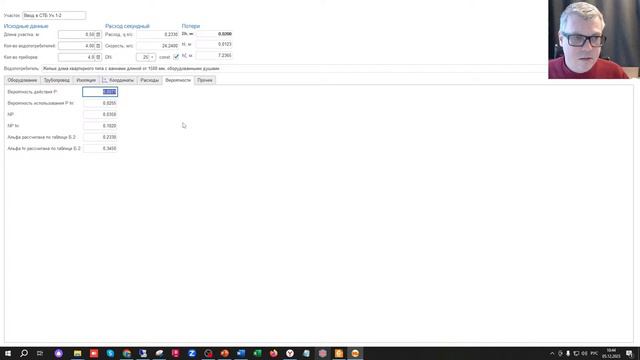
Task: Switch to the Оборудование tab
Action: 22,80
